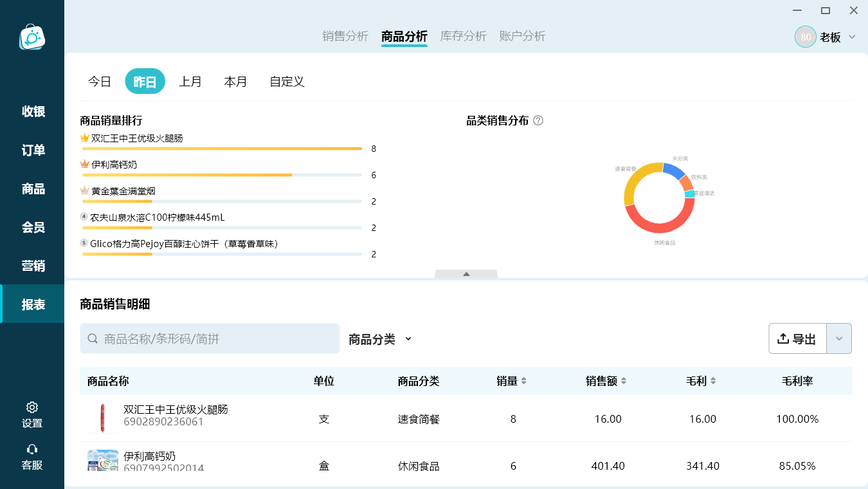
Task: Click barcode 6902890236061 in table
Action: pyautogui.click(x=163, y=422)
